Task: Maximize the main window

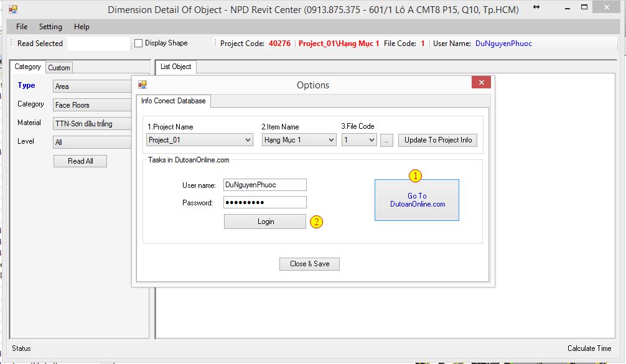Action: point(584,7)
